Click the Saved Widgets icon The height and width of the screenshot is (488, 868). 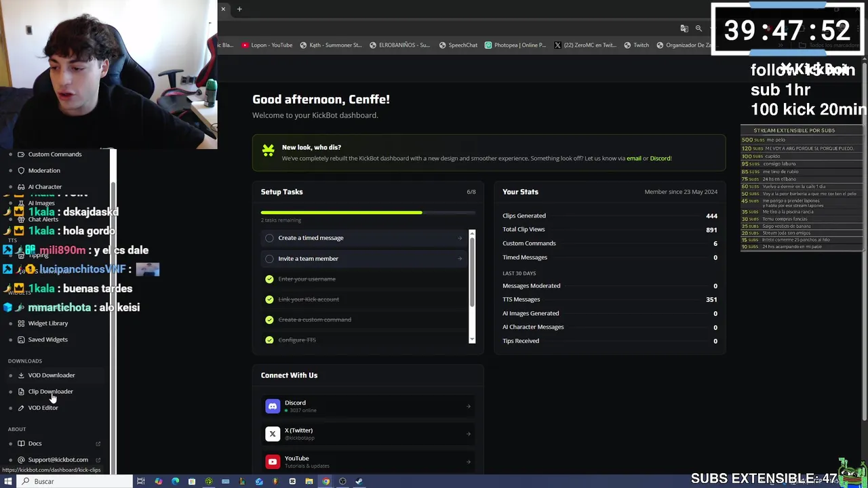coord(21,340)
